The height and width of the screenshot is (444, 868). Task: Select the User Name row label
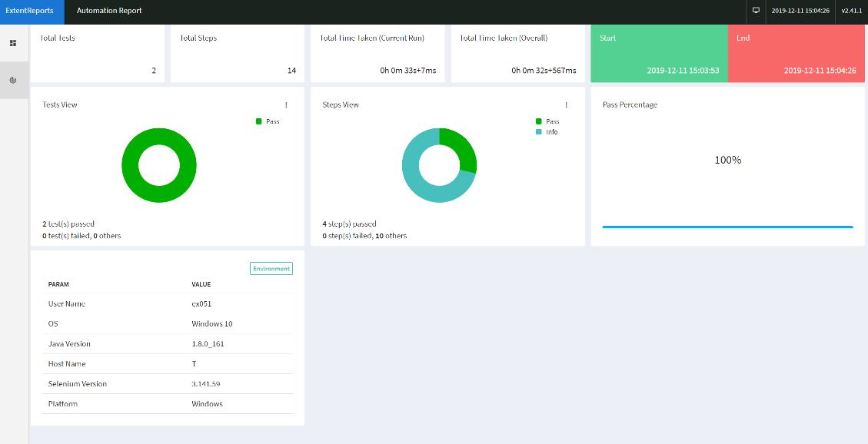(67, 303)
